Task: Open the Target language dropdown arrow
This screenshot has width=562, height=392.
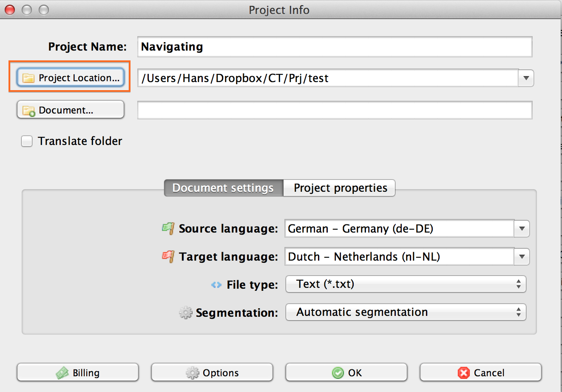Action: pos(522,257)
